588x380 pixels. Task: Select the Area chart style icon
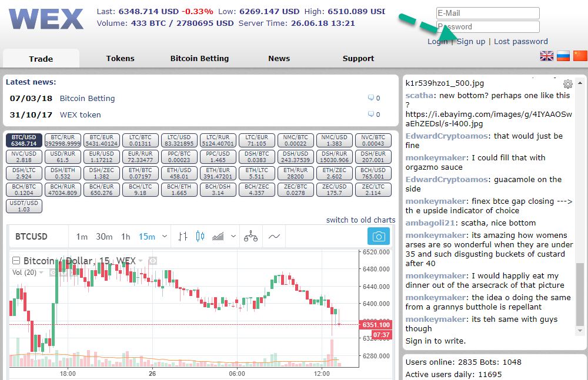click(218, 237)
